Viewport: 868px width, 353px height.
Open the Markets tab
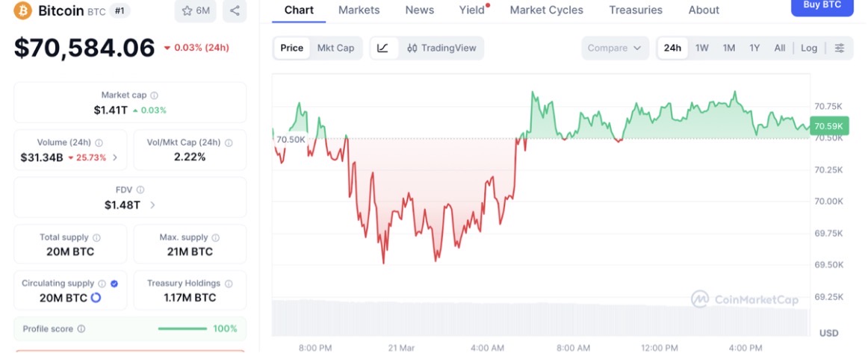(x=359, y=10)
